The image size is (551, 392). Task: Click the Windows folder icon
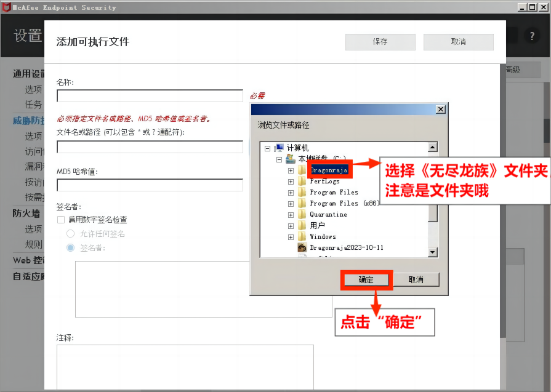pyautogui.click(x=302, y=237)
